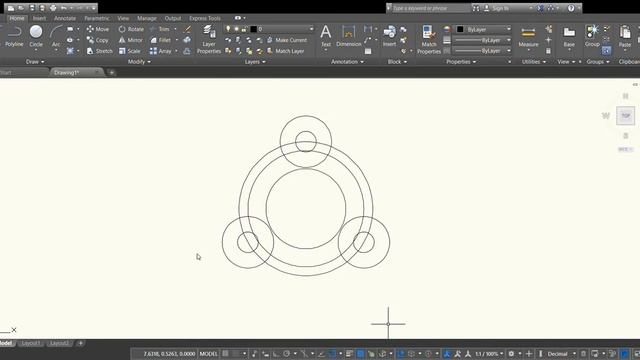Click Sign In
Screen dimensions: 640x360
[496, 8]
